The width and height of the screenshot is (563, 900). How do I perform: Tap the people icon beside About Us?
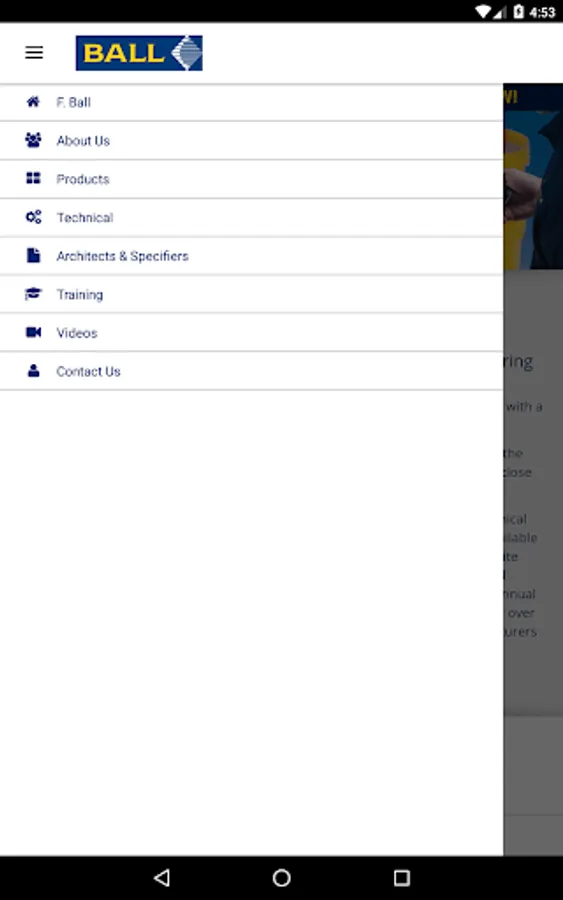tap(33, 140)
